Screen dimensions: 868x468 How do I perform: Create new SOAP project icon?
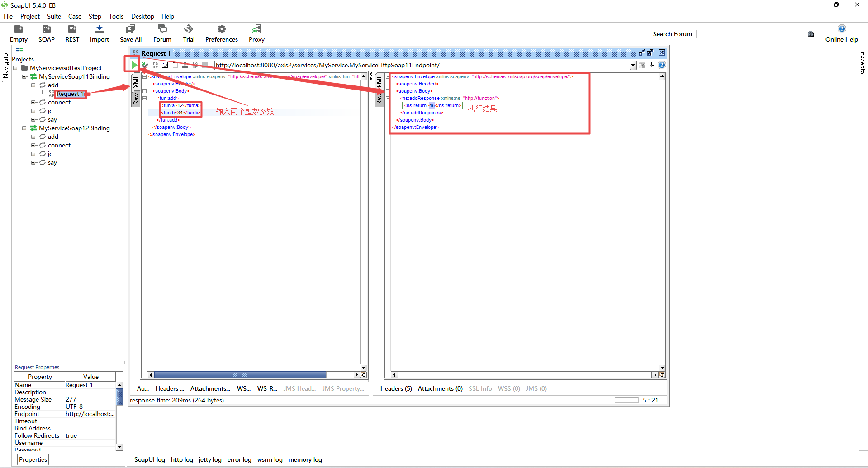point(47,29)
